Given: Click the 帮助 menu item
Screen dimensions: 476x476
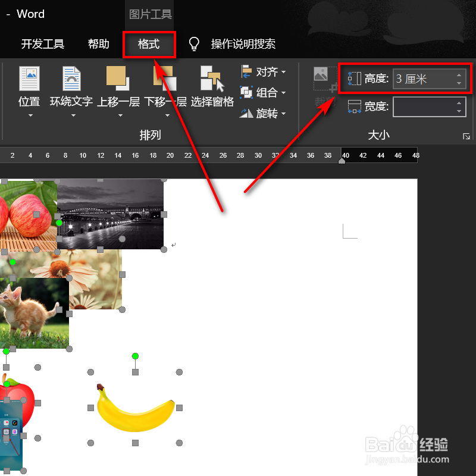Looking at the screenshot, I should [x=98, y=44].
